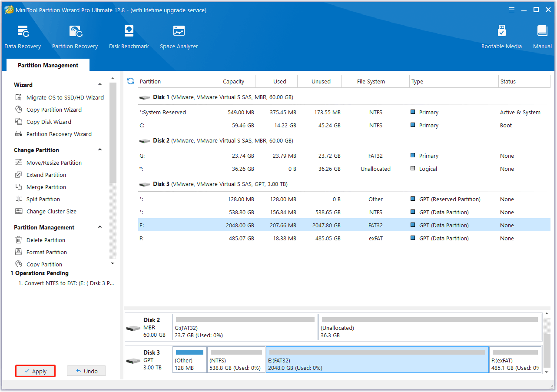Select E:(FAT32) block in disk map
Viewport: 557px width, 392px height.
click(x=377, y=359)
